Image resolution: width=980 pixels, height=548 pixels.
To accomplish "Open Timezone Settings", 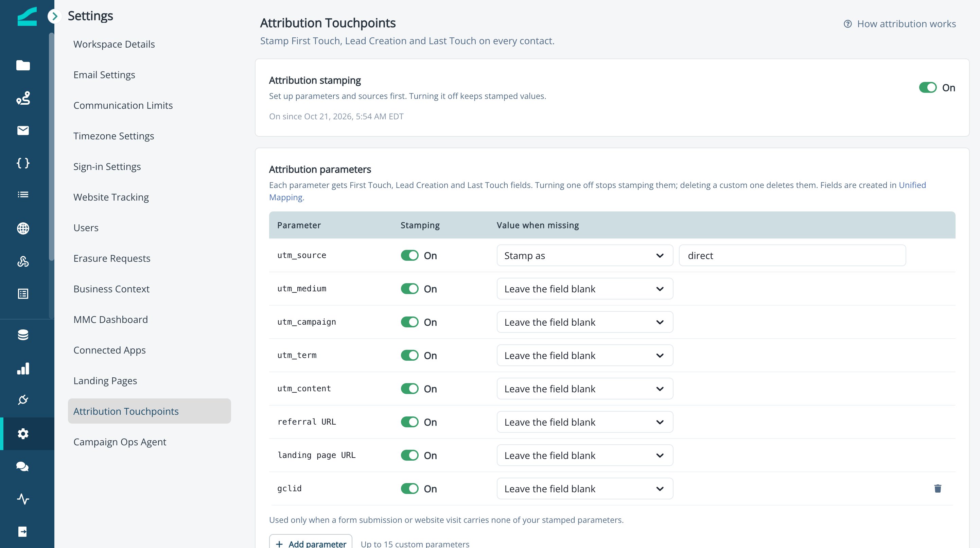I will point(149,136).
